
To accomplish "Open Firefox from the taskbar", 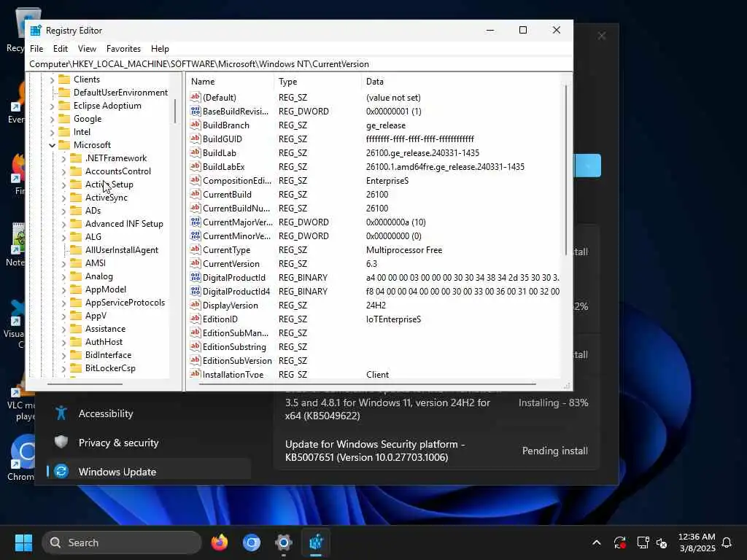I will tap(220, 542).
